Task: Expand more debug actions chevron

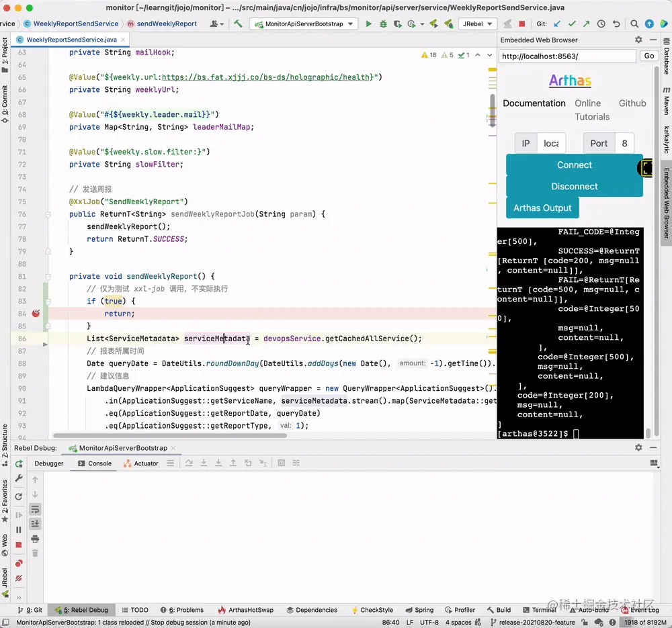Action: [x=18, y=597]
